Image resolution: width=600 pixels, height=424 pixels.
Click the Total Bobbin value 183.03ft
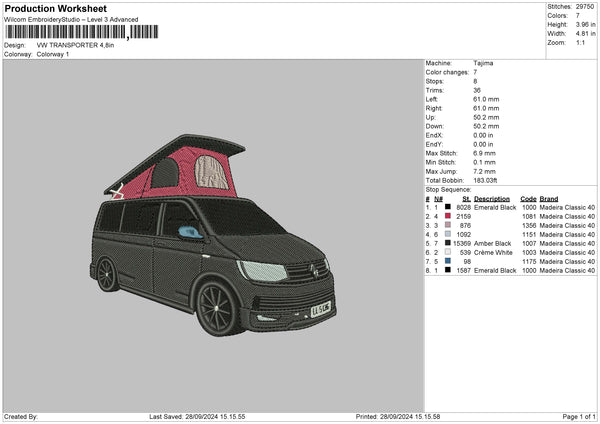(x=485, y=181)
